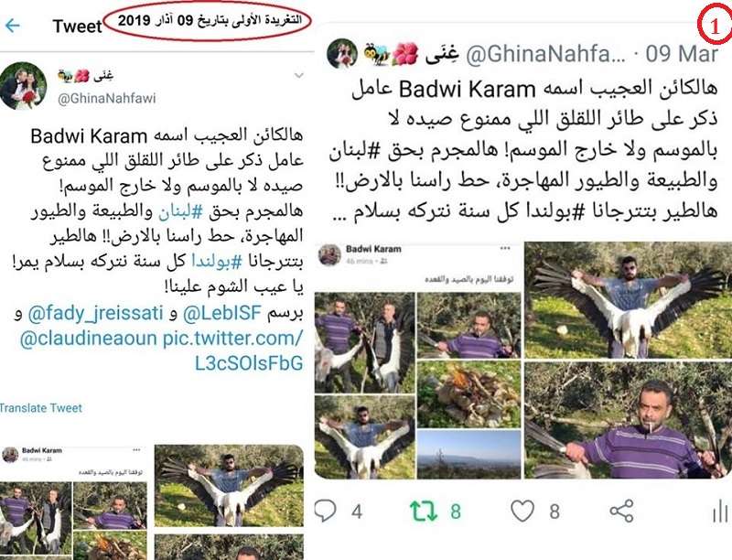The width and height of the screenshot is (732, 560).
Task: Open the #بولندا hashtag in left tweet
Action: click(x=217, y=262)
